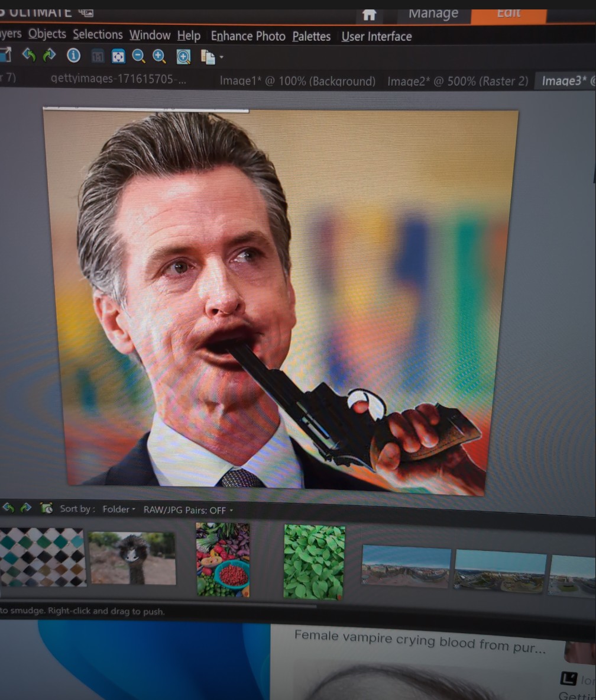The image size is (596, 700).
Task: Select the first panorama landscape thumbnail
Action: coord(406,566)
